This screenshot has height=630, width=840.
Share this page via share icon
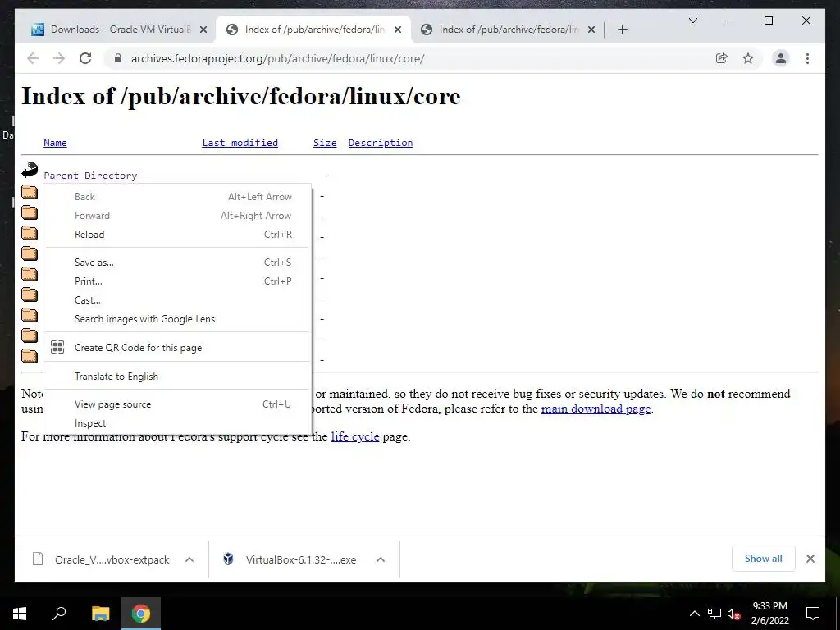click(722, 58)
